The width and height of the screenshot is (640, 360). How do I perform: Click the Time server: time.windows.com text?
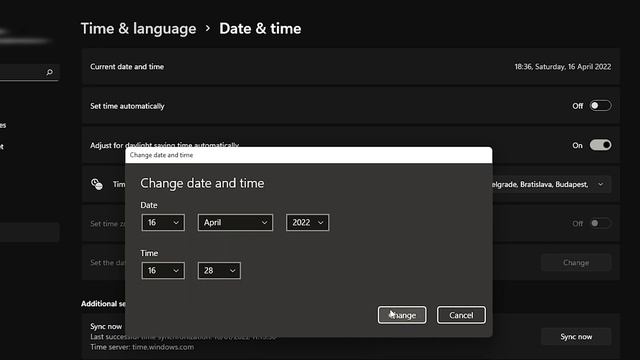click(142, 347)
